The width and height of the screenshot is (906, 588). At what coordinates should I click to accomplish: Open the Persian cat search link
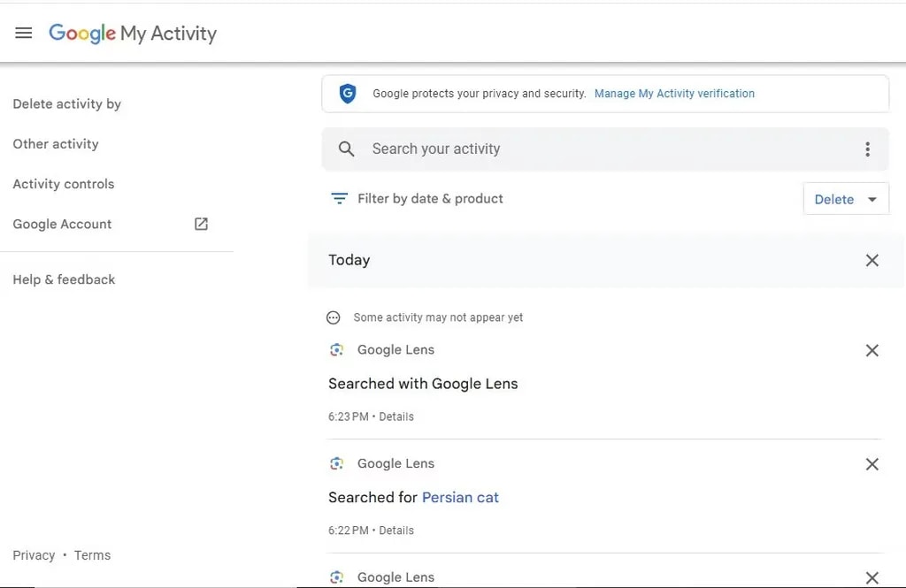pos(460,498)
